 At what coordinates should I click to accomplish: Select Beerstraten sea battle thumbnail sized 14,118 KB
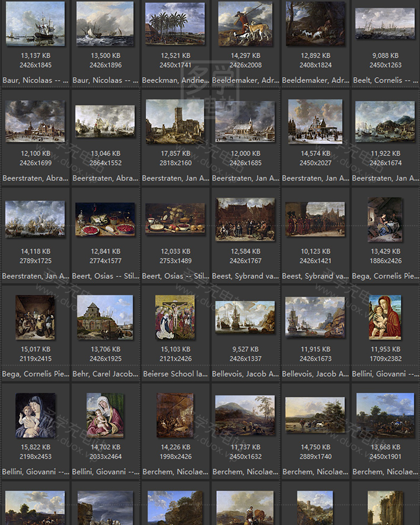(x=35, y=219)
